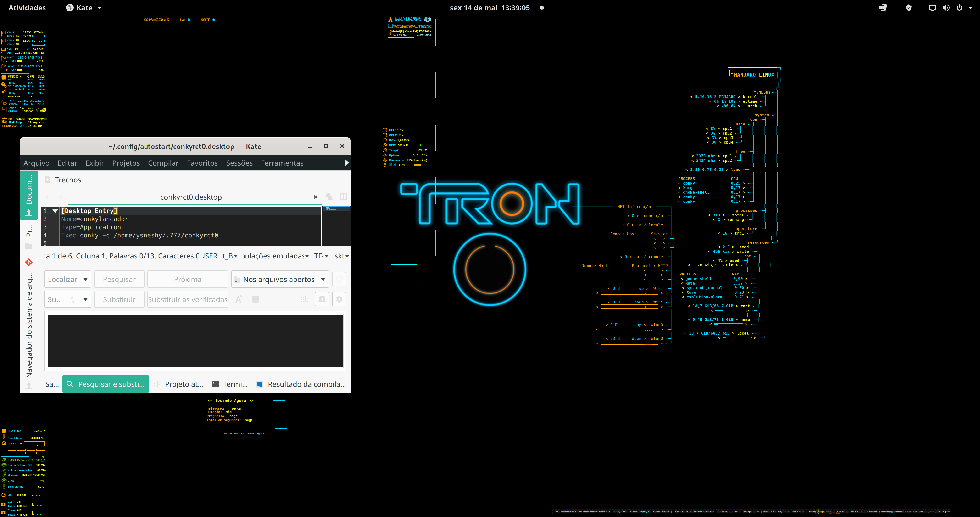Click the Git icon in left sidebar

pyautogui.click(x=29, y=262)
